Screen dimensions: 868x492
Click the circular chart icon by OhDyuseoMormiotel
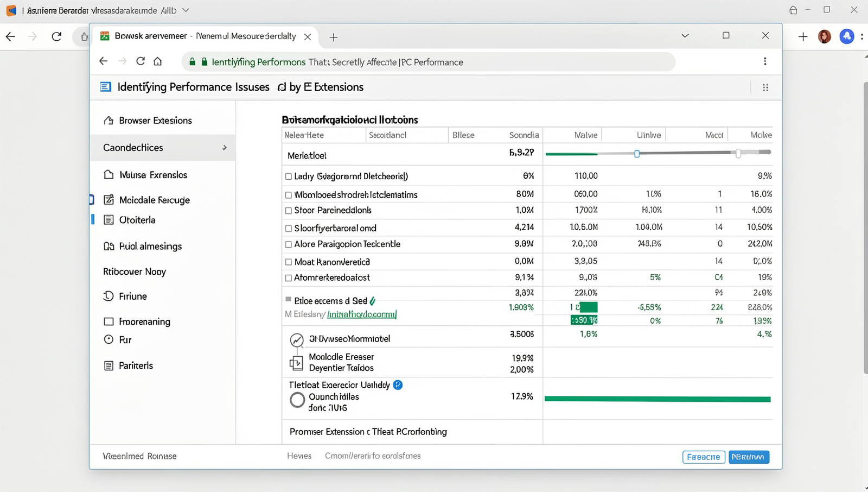297,340
